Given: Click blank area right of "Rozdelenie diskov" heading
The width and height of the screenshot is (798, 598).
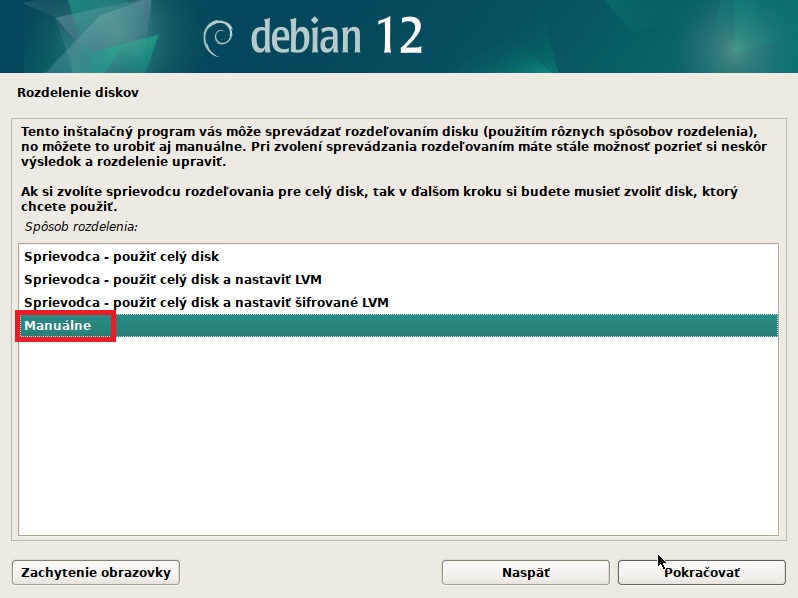Looking at the screenshot, I should click(450, 92).
